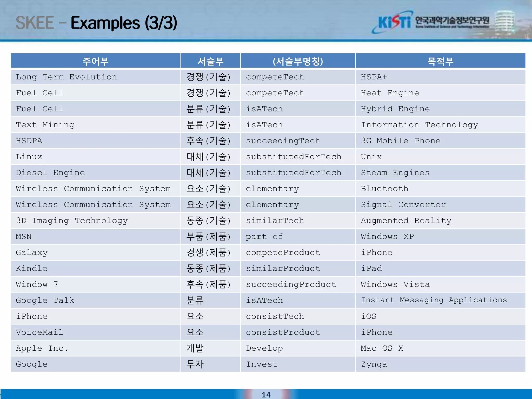Click the '3G Mobile Phone' cell

(440, 141)
